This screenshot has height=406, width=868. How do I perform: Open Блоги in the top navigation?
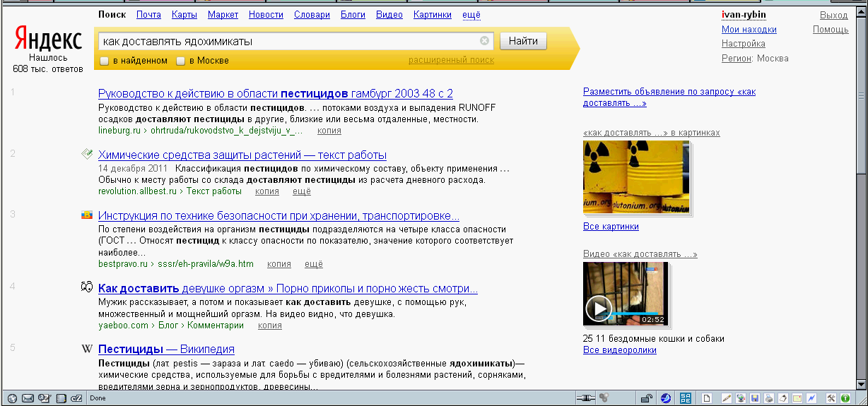click(x=353, y=14)
